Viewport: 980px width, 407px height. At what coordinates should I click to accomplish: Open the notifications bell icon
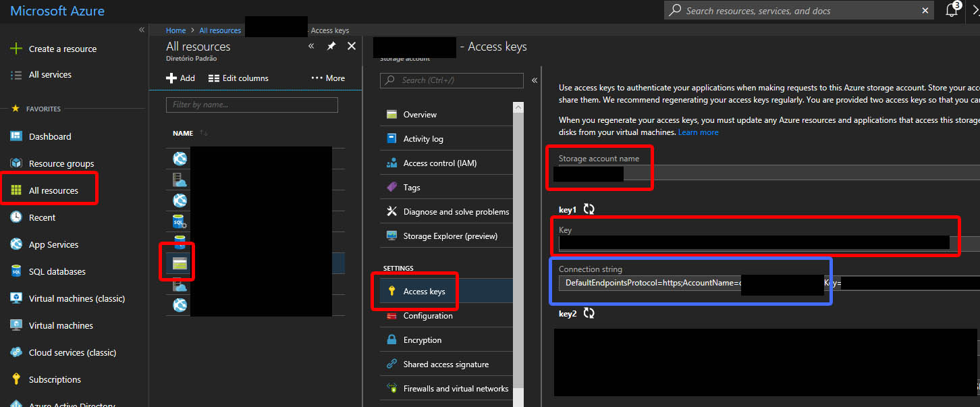pyautogui.click(x=952, y=10)
